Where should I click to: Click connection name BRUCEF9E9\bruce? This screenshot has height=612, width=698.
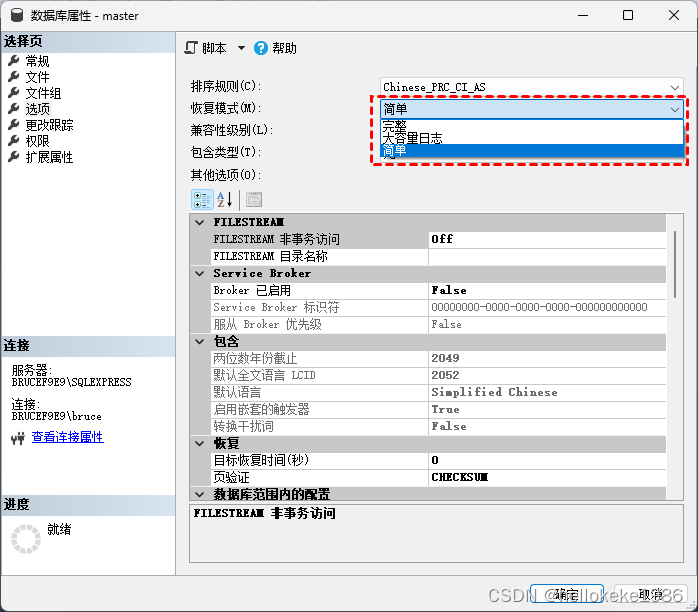coord(57,417)
